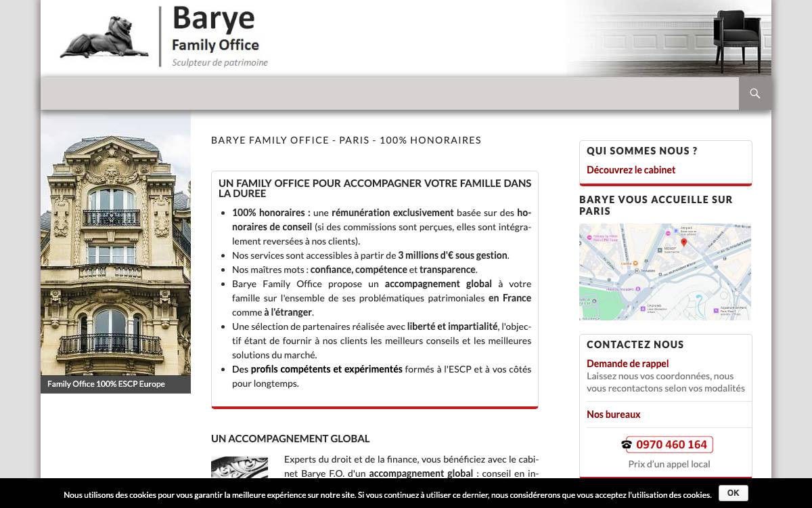This screenshot has height=508, width=812.
Task: Click the grey navigation search bar
Action: tap(390, 93)
